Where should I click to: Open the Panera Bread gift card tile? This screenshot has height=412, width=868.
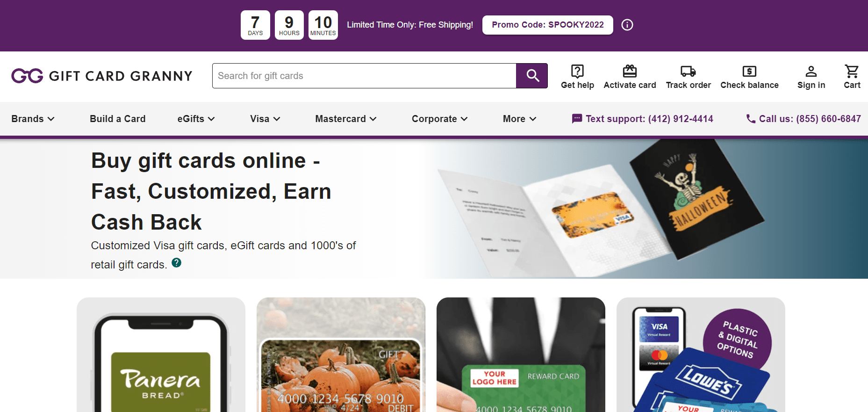click(x=161, y=354)
